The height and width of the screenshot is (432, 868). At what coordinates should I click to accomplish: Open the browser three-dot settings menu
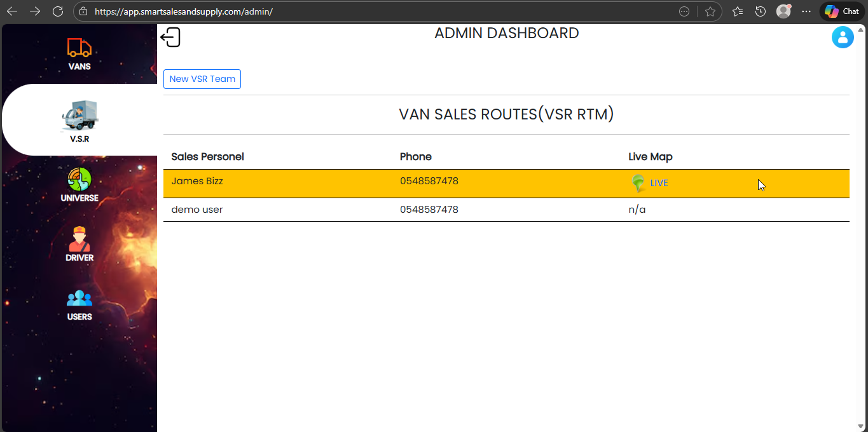806,11
